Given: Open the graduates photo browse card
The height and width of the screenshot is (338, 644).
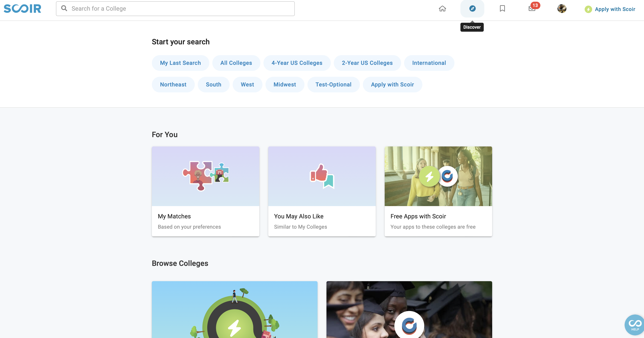Looking at the screenshot, I should tap(409, 309).
